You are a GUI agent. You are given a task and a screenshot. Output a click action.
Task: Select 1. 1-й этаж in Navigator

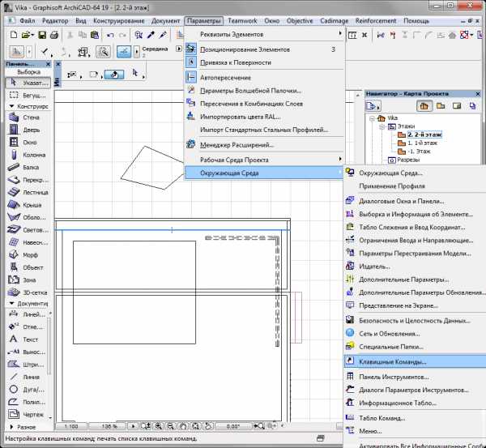[x=422, y=143]
